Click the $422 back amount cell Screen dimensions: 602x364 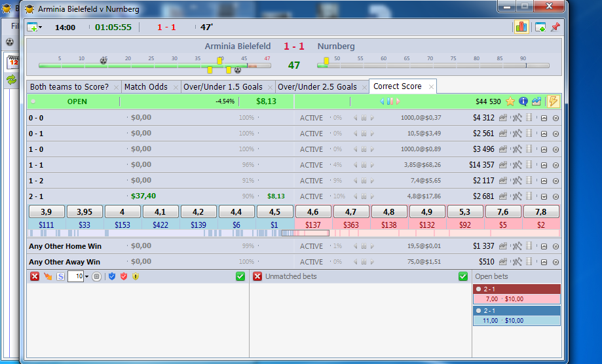[160, 225]
